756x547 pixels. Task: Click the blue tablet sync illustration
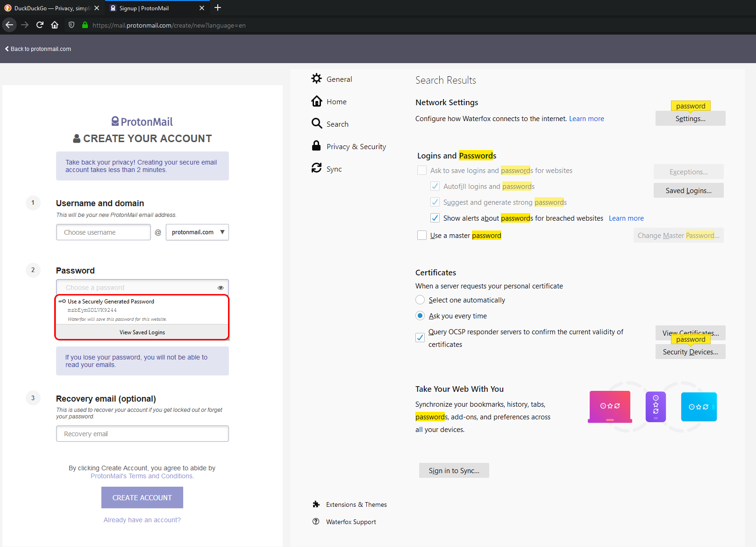pyautogui.click(x=699, y=407)
